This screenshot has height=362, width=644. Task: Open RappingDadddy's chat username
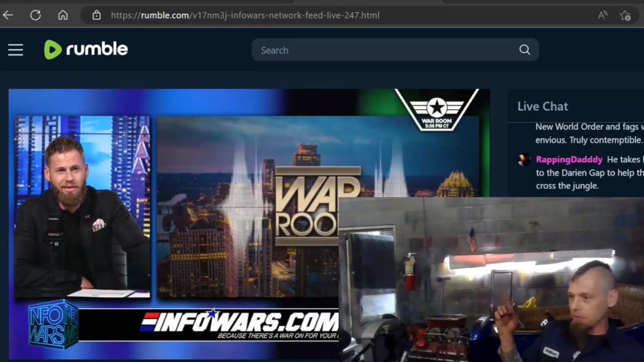click(569, 159)
